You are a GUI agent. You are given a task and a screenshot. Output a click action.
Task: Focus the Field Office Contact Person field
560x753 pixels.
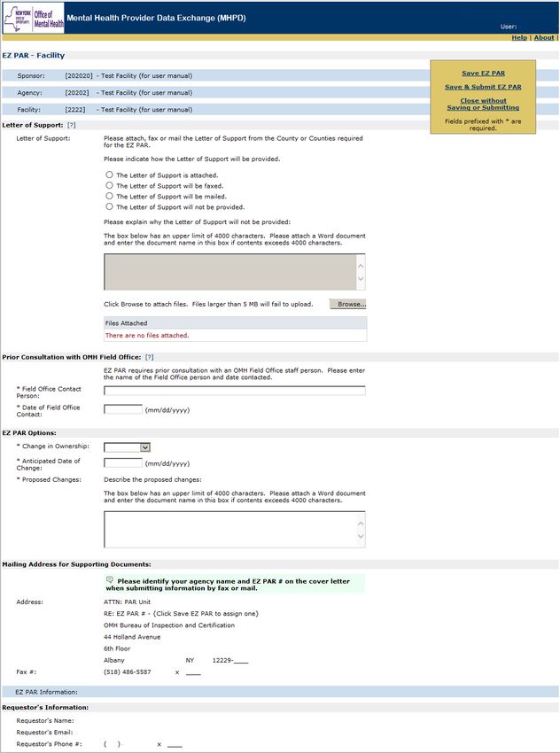[x=234, y=391]
